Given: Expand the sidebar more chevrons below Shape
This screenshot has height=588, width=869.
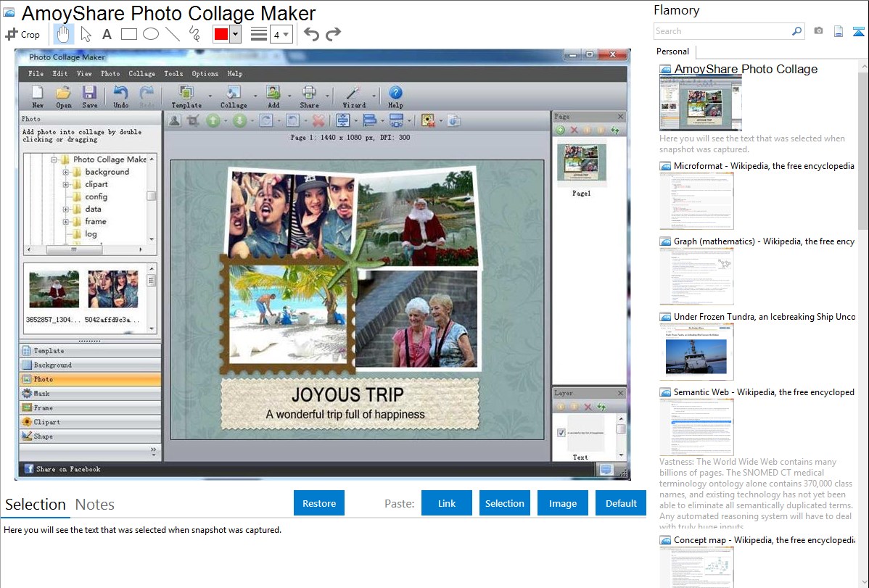Looking at the screenshot, I should [154, 451].
